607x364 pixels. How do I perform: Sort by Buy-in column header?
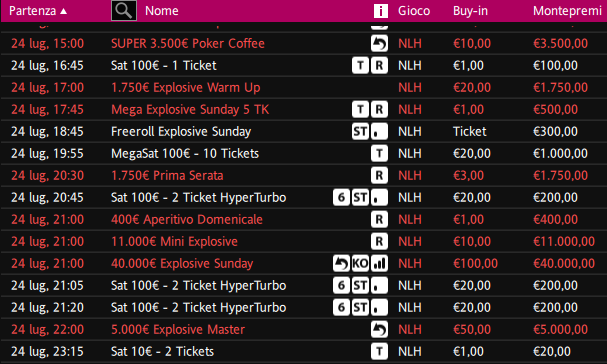pos(470,11)
